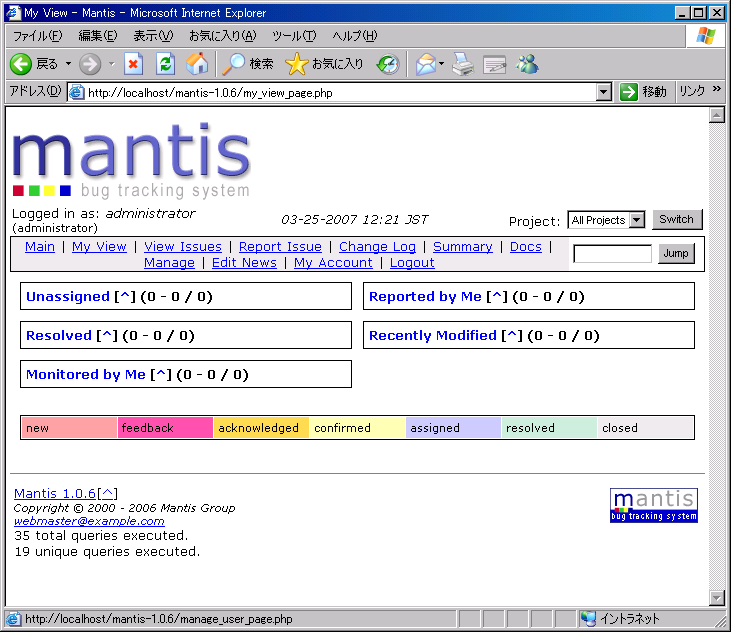The image size is (731, 632).
Task: Click the IE Back arrow button
Action: pyautogui.click(x=21, y=64)
